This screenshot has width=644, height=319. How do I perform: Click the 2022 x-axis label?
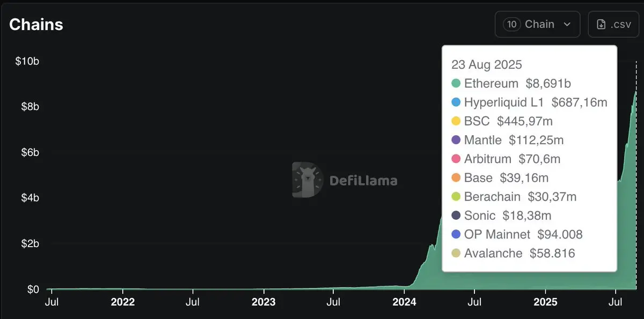(122, 302)
